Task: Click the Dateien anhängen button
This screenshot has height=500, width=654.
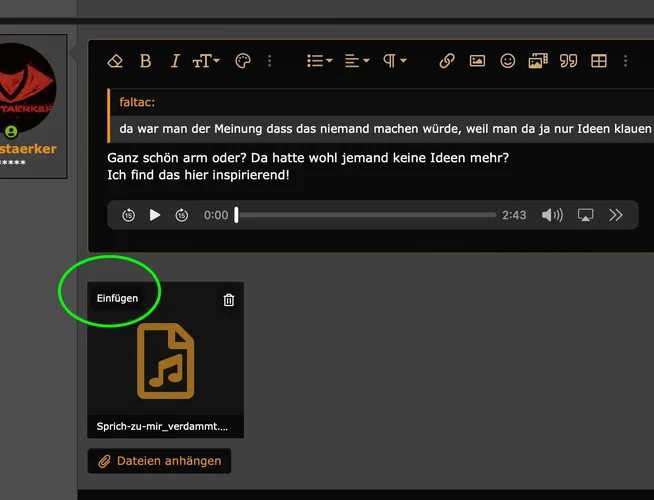Action: [159, 461]
